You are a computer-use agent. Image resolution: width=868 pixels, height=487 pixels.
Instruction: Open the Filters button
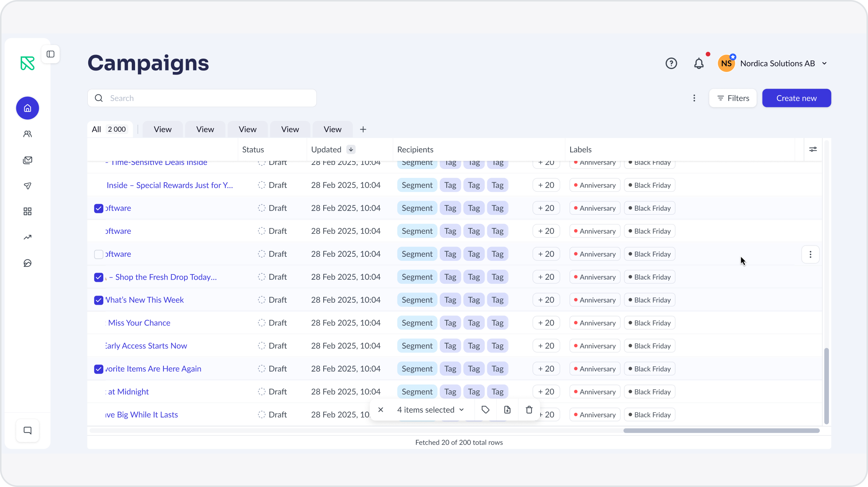pos(733,98)
